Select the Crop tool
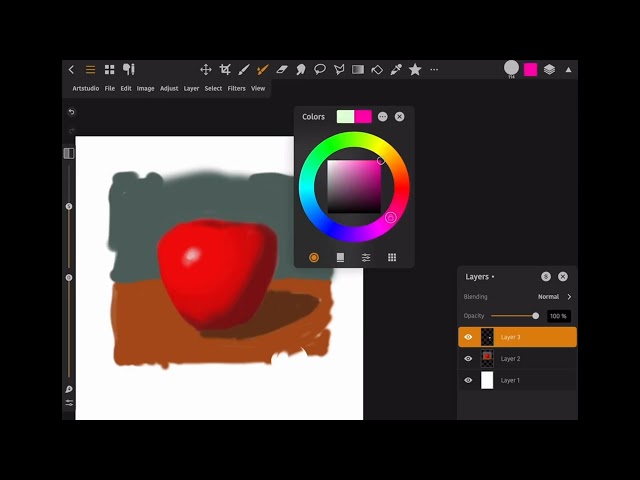The image size is (640, 480). point(225,69)
